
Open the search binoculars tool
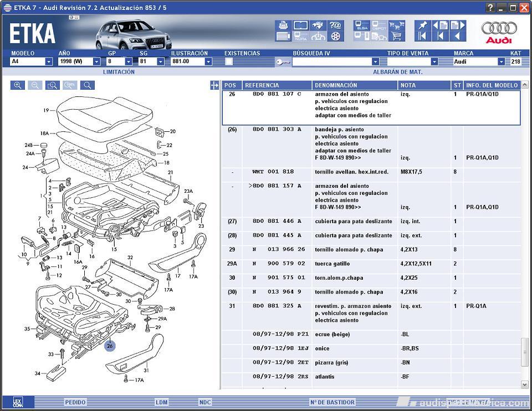pos(318,25)
